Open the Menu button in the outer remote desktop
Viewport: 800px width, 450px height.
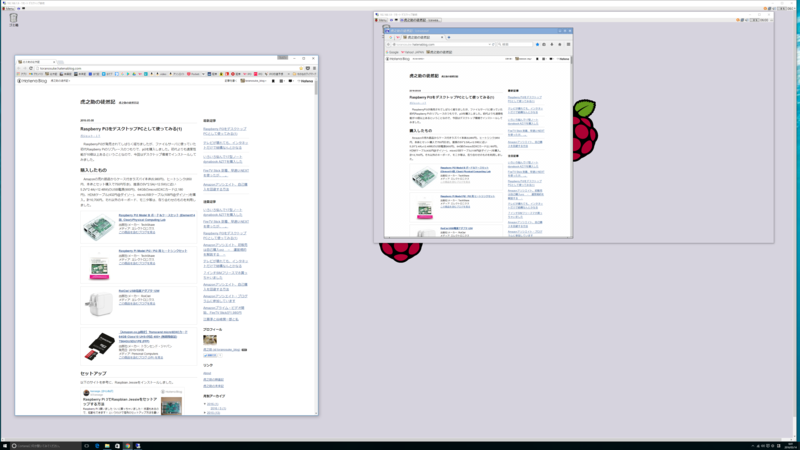click(9, 9)
